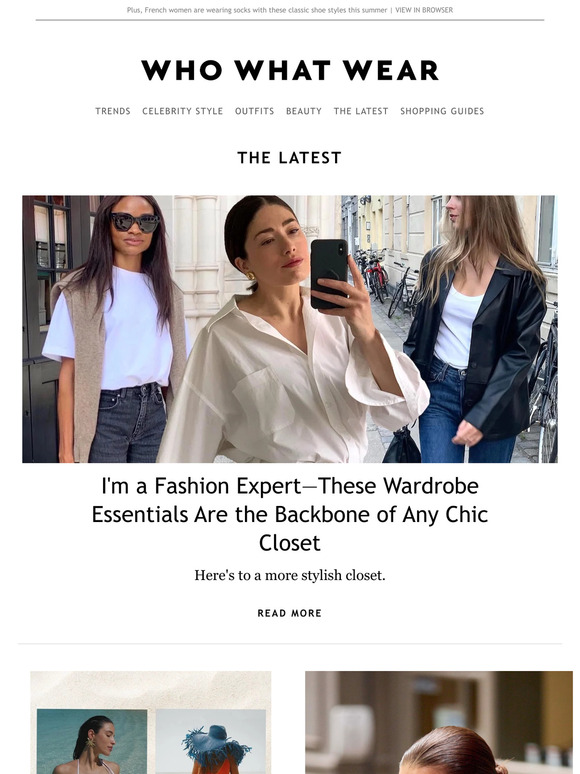Click the woman in sunglasses in hero image
The width and height of the screenshot is (580, 774).
116,329
